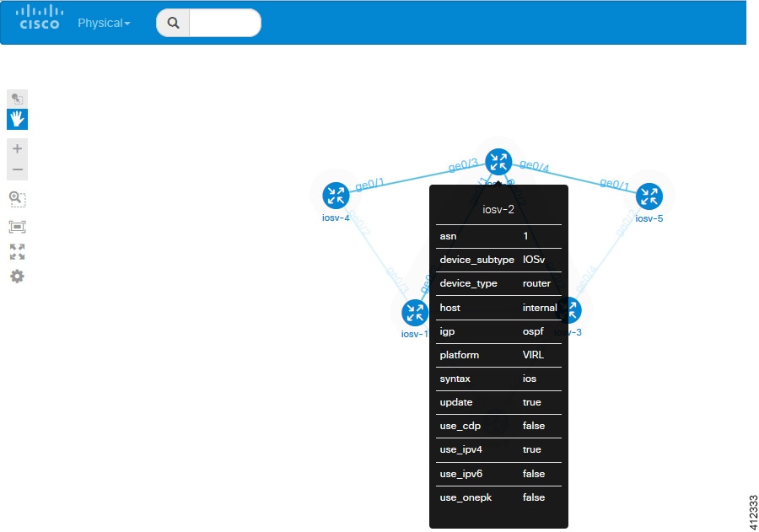Select the node selection tool

point(17,98)
